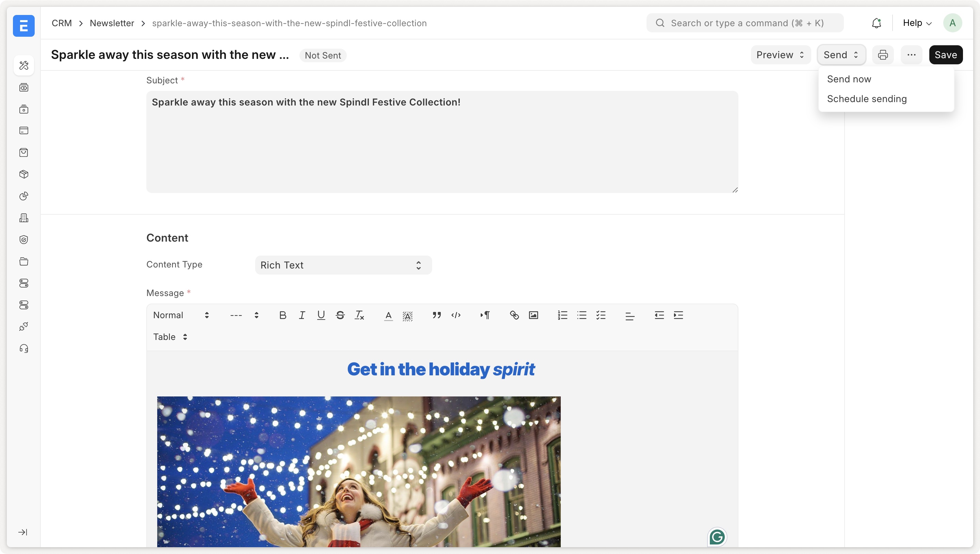Click the Save button

pos(946,55)
